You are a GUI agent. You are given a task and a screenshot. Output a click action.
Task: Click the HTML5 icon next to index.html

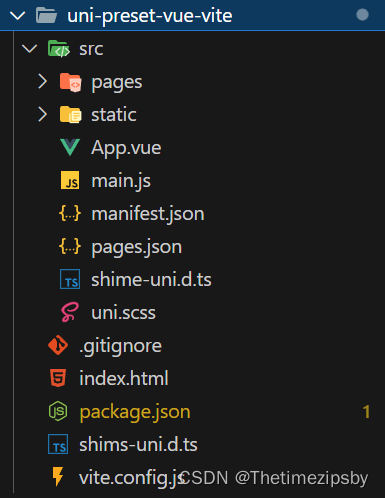pyautogui.click(x=58, y=378)
